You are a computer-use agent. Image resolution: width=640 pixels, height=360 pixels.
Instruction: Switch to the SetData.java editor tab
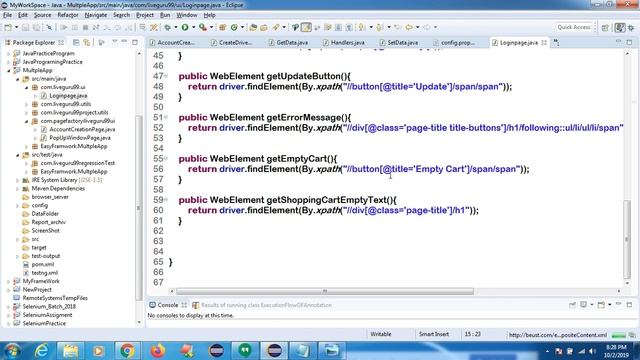pyautogui.click(x=399, y=42)
